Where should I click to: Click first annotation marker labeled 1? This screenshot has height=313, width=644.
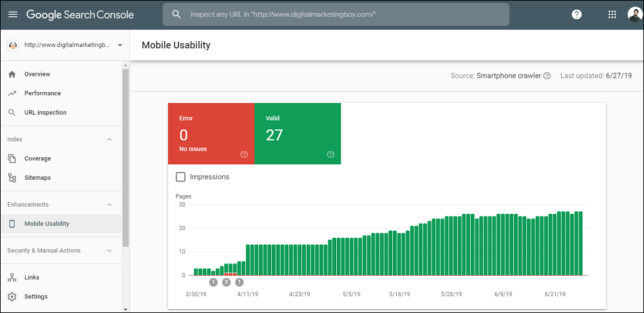point(213,282)
